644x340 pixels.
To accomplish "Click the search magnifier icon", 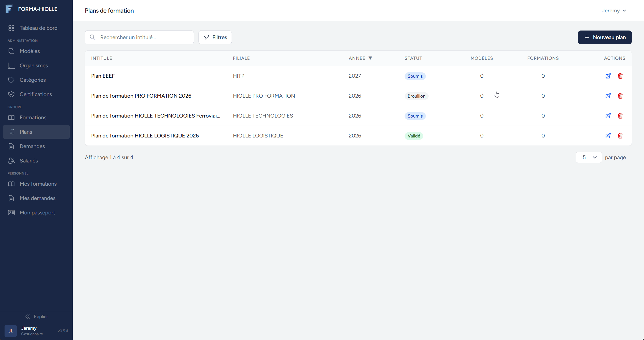I will pos(92,37).
